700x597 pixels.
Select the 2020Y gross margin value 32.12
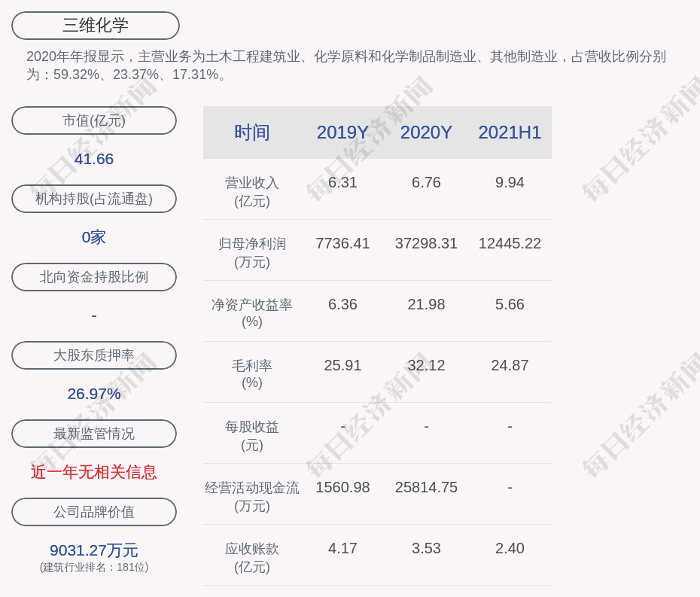point(426,366)
